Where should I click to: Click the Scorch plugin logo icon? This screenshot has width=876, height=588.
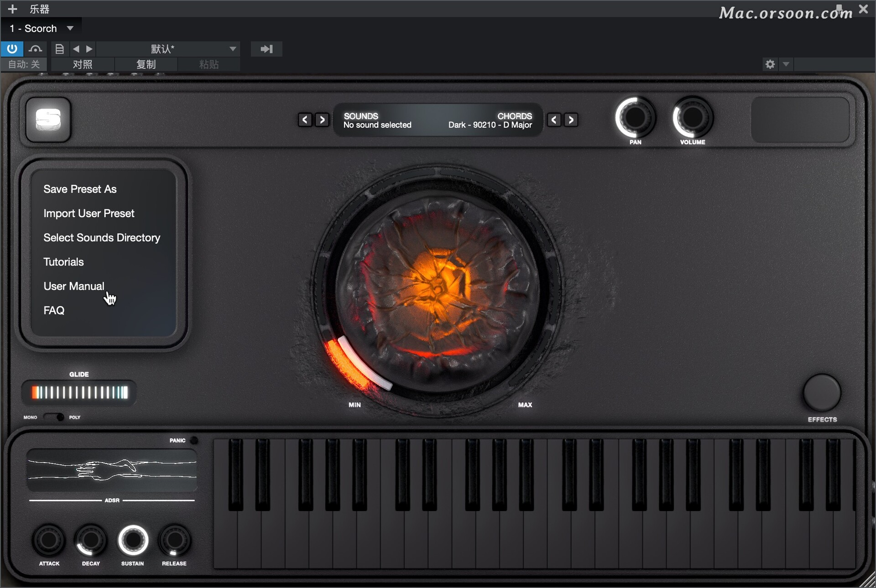[49, 121]
